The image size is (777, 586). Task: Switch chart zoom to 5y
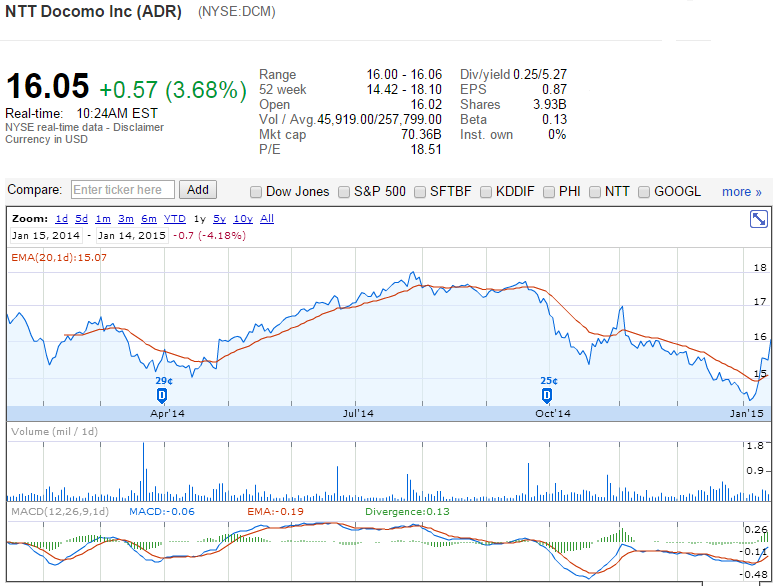[220, 218]
